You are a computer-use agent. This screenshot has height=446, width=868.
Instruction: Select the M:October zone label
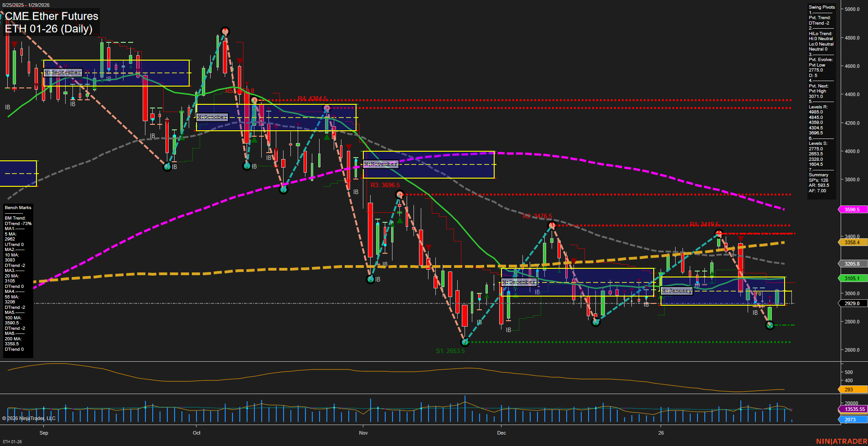(x=212, y=117)
